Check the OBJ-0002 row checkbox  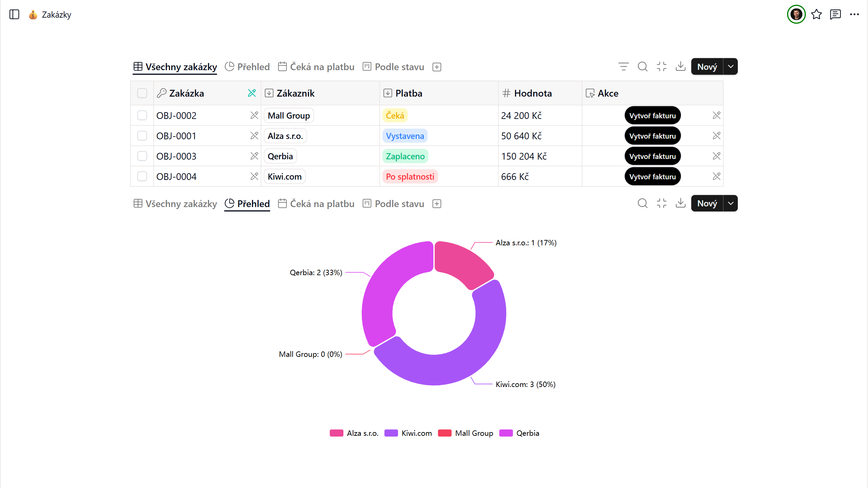tap(142, 116)
